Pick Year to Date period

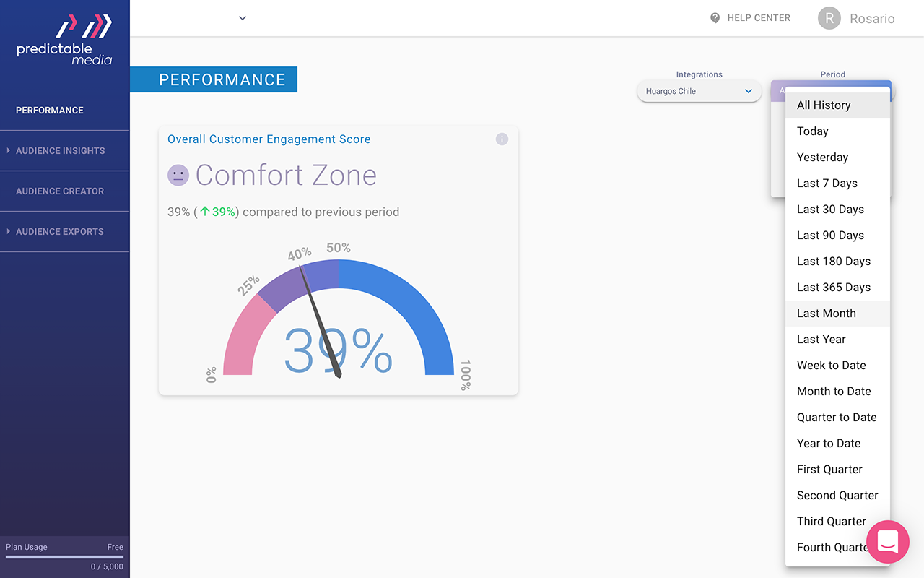click(828, 444)
